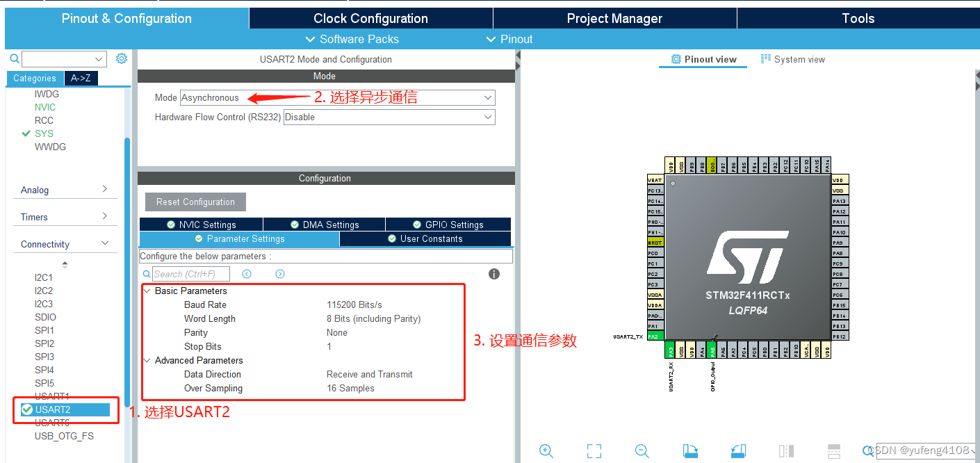The image size is (980, 463).
Task: Select NVIC in the categories list
Action: click(x=45, y=107)
